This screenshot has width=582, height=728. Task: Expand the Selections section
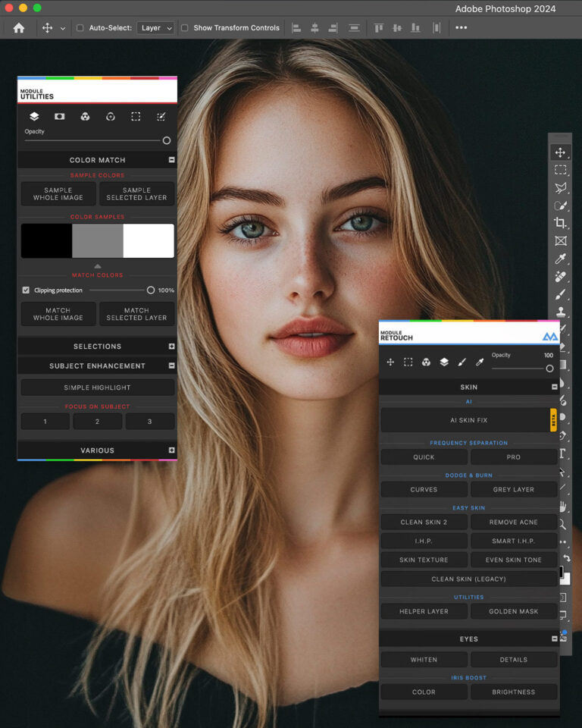pos(172,347)
